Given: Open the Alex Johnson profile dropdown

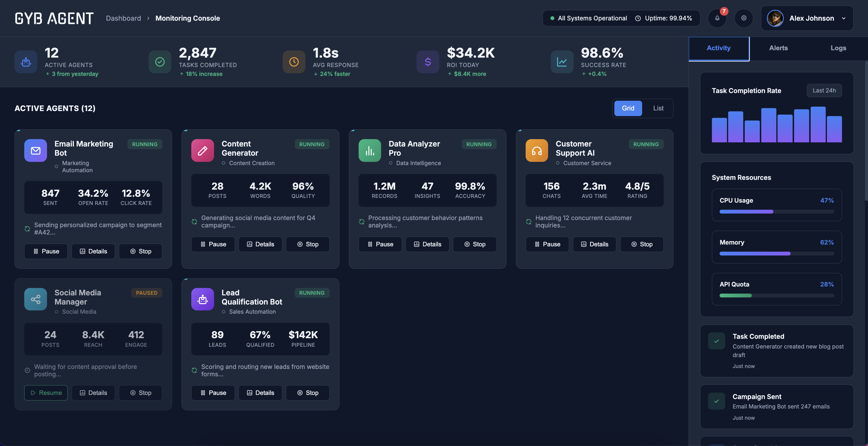Looking at the screenshot, I should click(809, 18).
